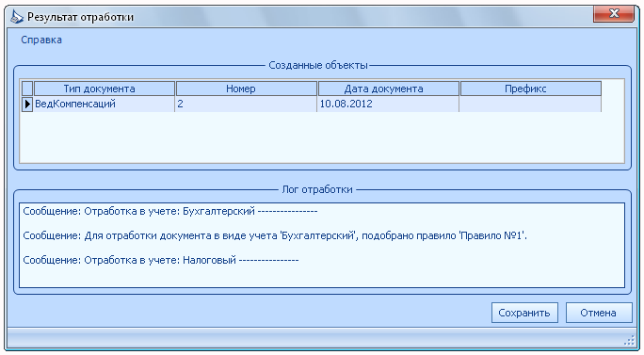Select the document number cell 2
644x355 pixels.
point(247,104)
